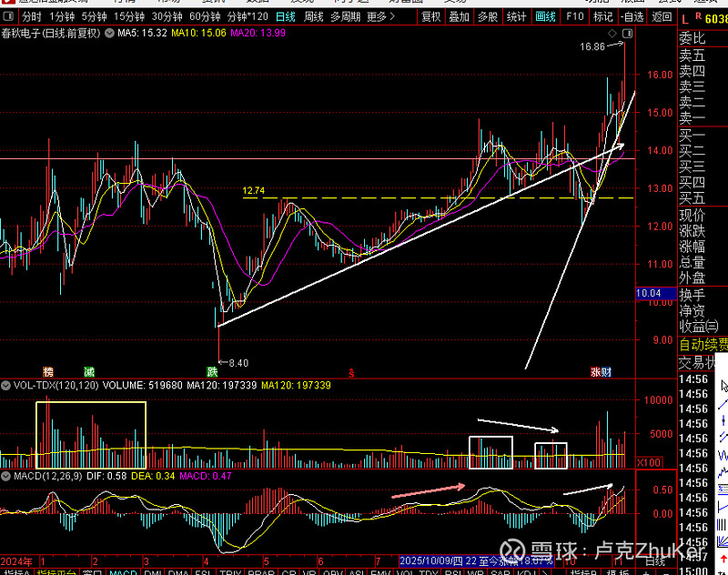Click the 返回 back button
Viewport: 728px width, 575px height.
point(662,17)
